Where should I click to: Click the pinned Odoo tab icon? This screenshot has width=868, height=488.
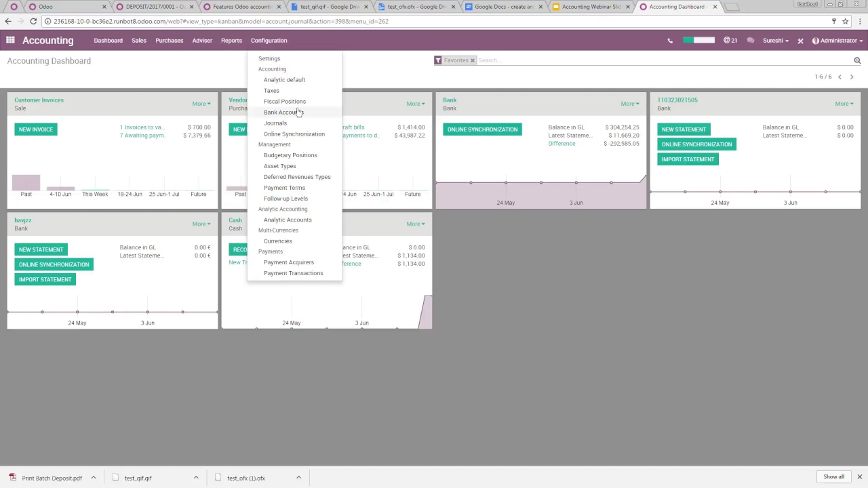click(x=14, y=7)
